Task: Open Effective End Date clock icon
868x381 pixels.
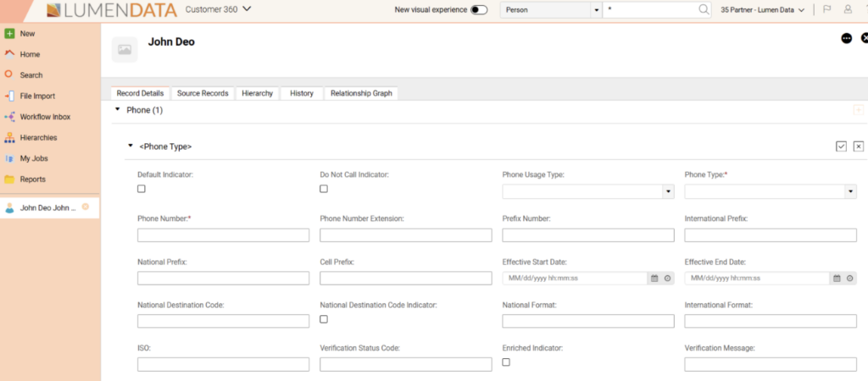Action: pos(849,279)
